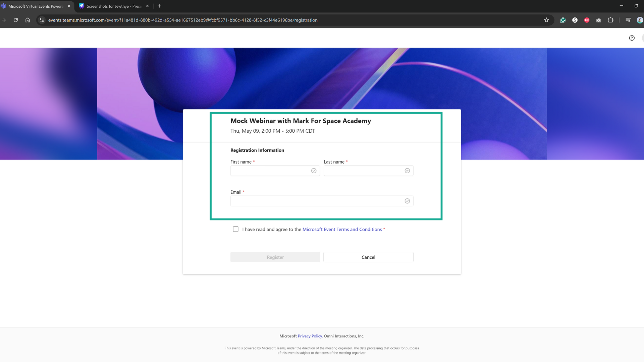Bookmark this page with star icon
This screenshot has height=362, width=644.
tap(546, 20)
